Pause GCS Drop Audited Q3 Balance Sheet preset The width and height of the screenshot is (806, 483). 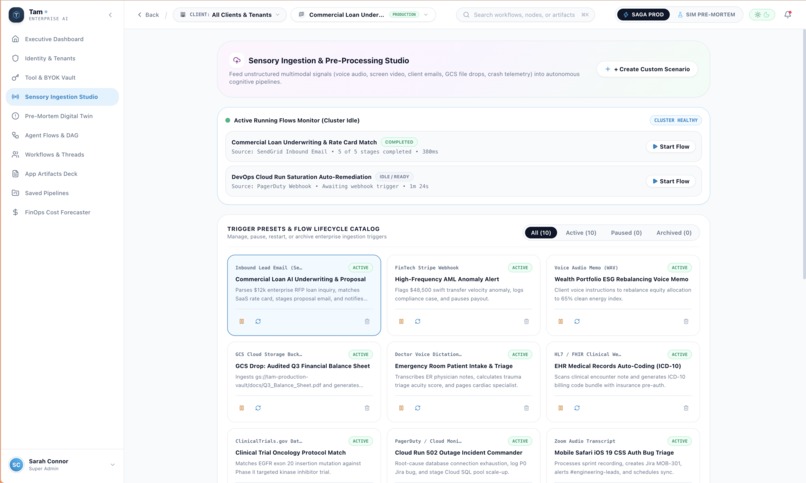(242, 408)
